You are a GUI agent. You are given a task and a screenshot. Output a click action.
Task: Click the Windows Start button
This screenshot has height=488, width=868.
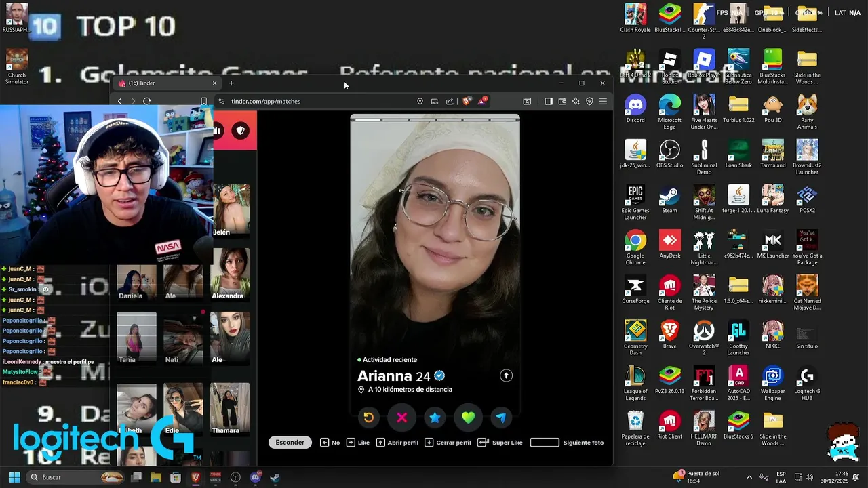(14, 477)
